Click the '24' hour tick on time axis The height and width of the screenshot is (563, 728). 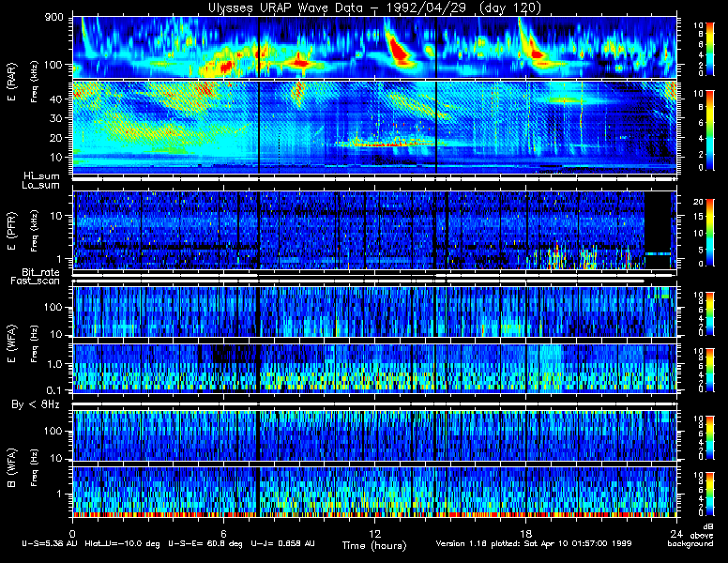[676, 533]
